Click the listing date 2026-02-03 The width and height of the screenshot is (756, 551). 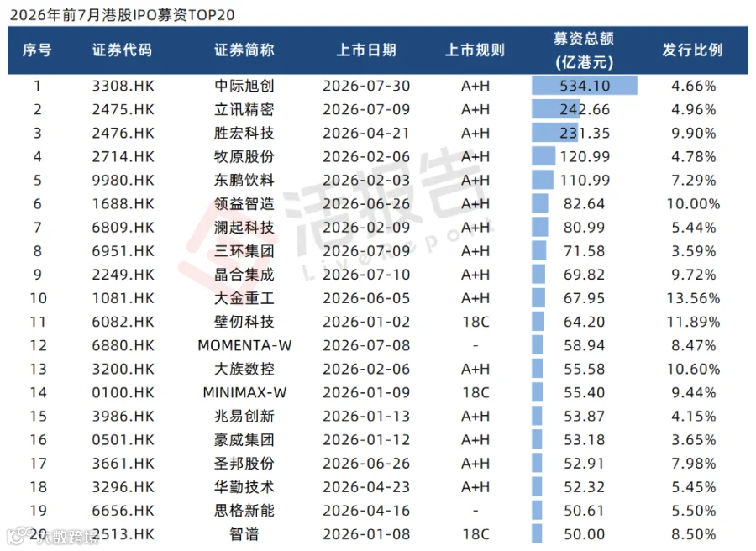click(366, 181)
